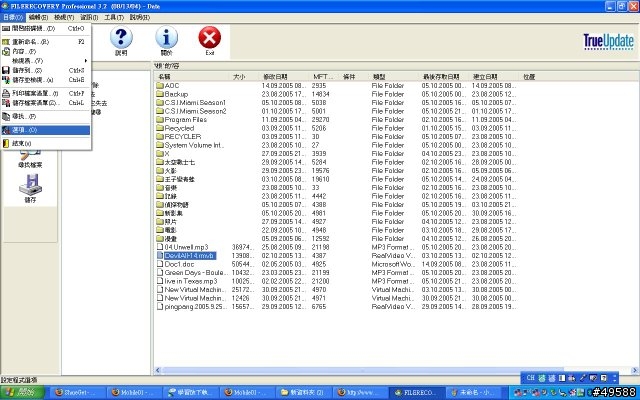640x400 pixels.
Task: Choose 重新命名 (F2) rename entry
Action: coord(46,42)
